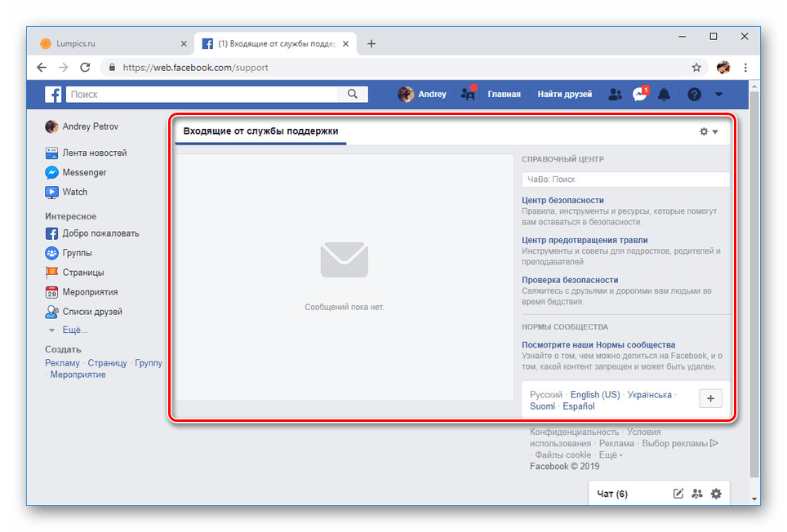The height and width of the screenshot is (532, 787).
Task: Close the Lumpics.ru tab
Action: 184,43
